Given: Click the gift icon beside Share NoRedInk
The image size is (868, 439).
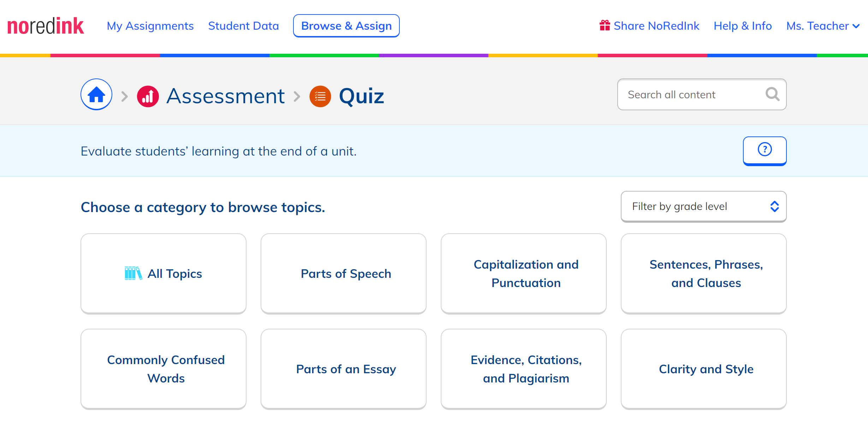Looking at the screenshot, I should point(605,25).
